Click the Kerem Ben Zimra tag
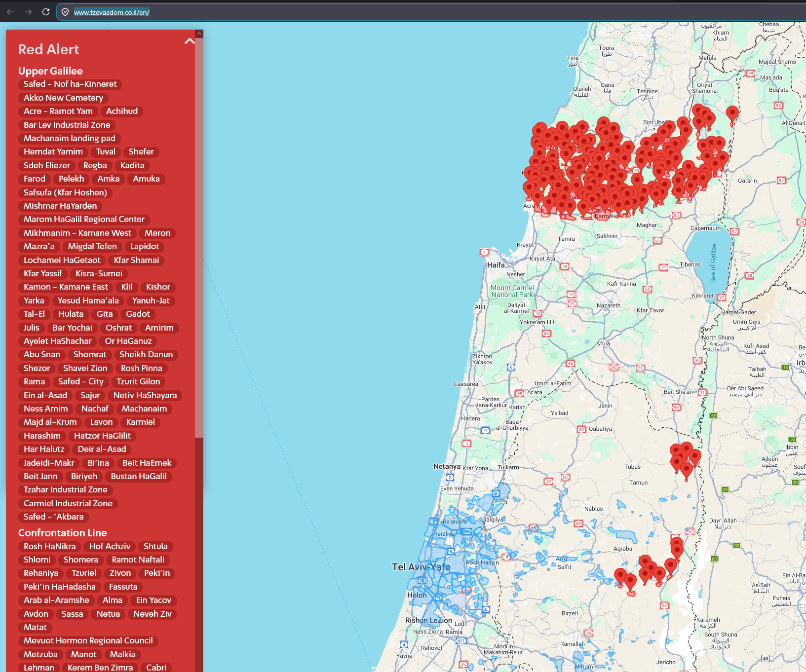This screenshot has width=806, height=672. click(x=100, y=668)
